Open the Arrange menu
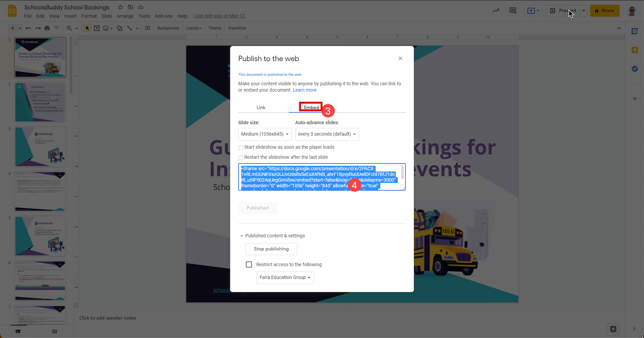 (125, 16)
